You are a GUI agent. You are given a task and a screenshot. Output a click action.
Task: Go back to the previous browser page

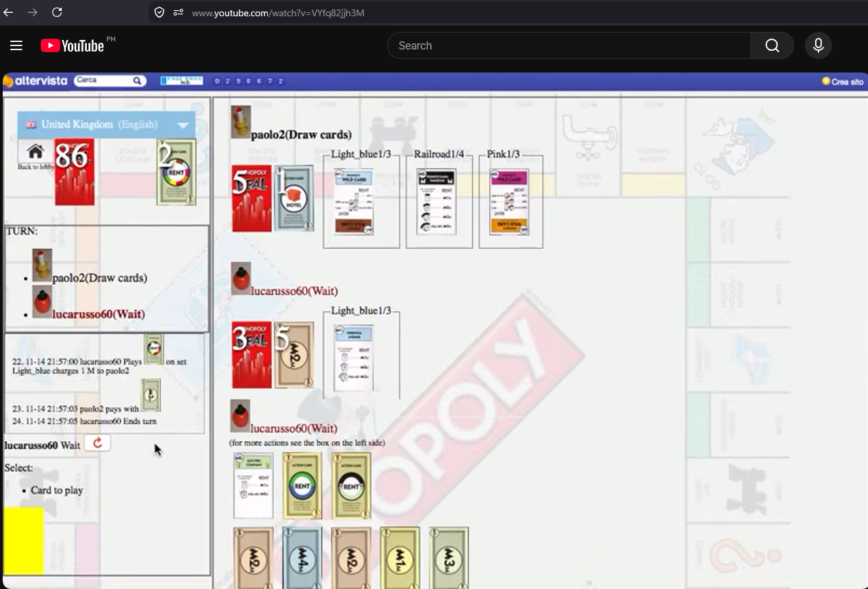9,12
